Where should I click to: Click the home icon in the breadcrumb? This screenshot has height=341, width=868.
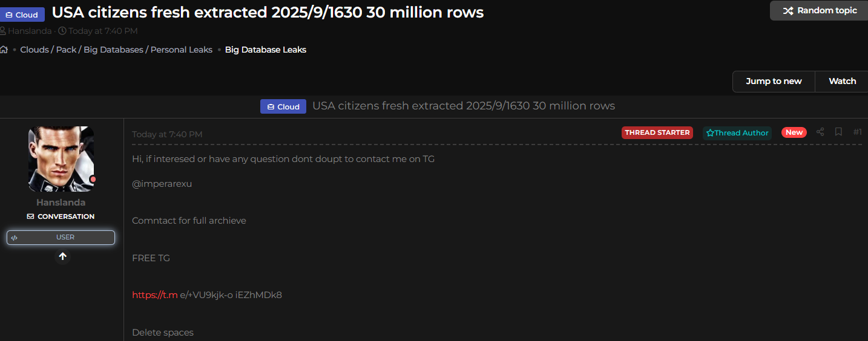4,50
